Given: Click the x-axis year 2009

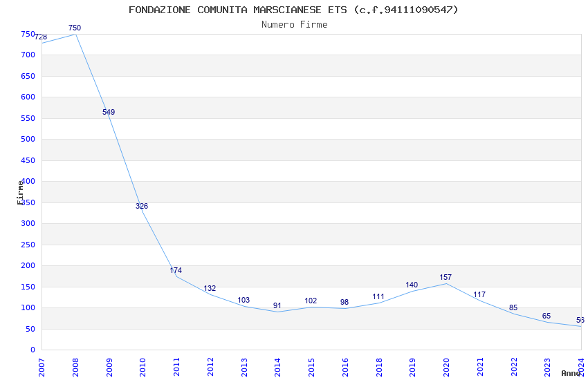Looking at the screenshot, I should tap(109, 368).
